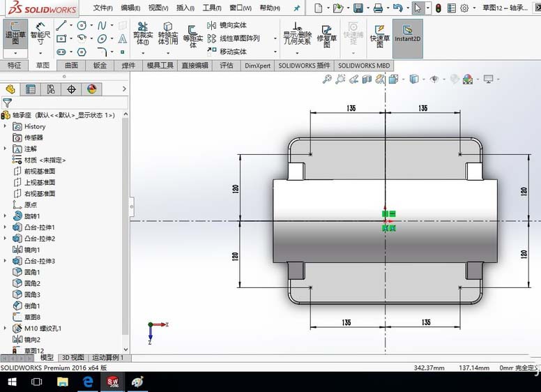541x392 pixels.
Task: Open the 工具(T) menu
Action: (212, 8)
